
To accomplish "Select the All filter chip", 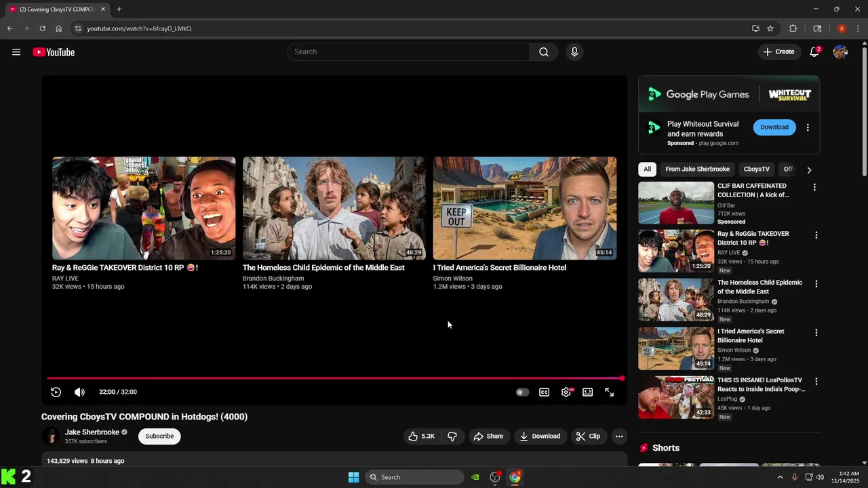I will tap(648, 169).
